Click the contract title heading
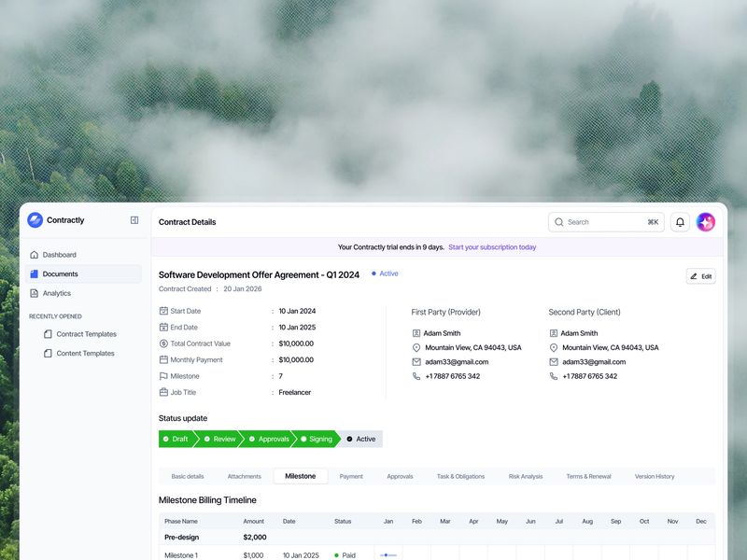 [259, 274]
